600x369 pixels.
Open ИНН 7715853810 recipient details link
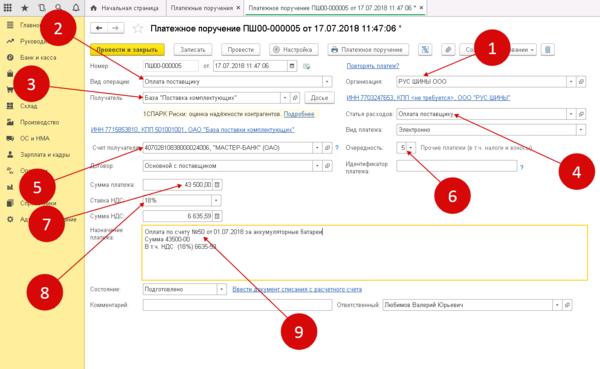(x=192, y=130)
